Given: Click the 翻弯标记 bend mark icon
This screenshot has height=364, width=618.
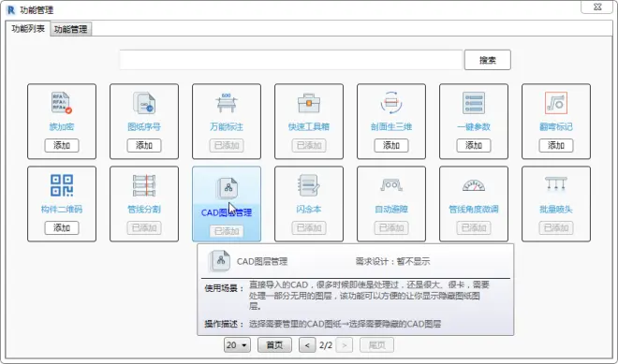Looking at the screenshot, I should pyautogui.click(x=556, y=103).
